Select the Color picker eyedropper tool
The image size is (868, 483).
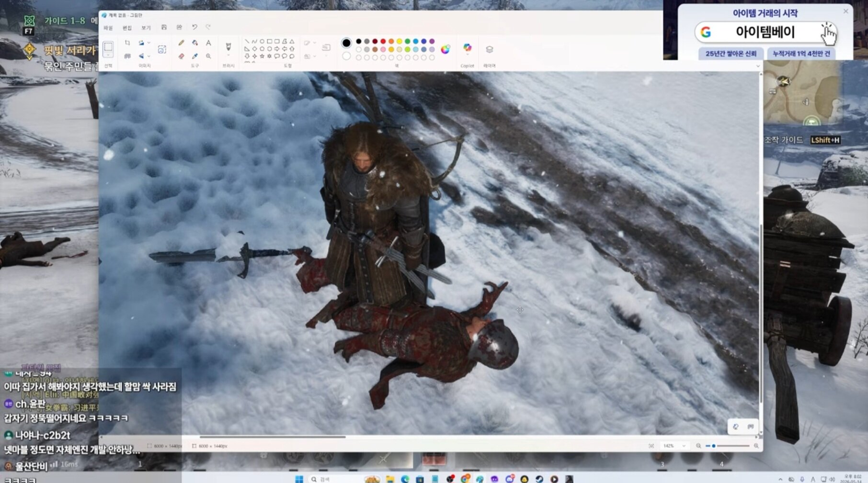pyautogui.click(x=195, y=56)
